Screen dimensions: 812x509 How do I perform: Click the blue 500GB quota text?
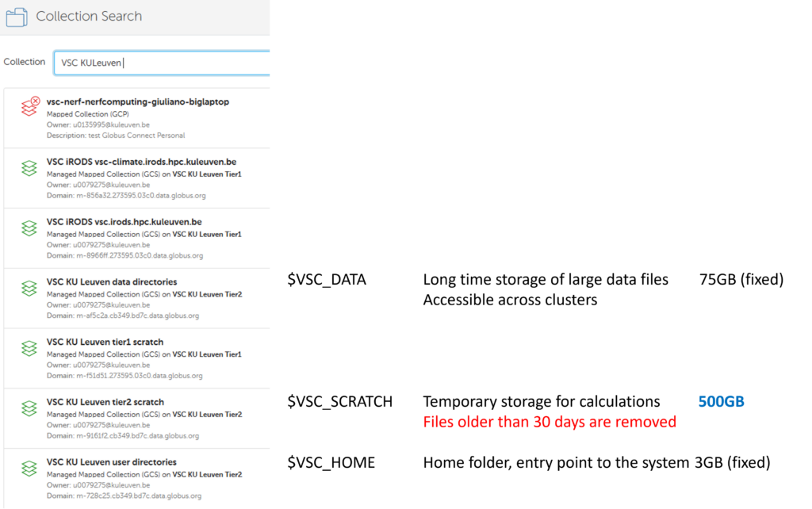tap(721, 402)
